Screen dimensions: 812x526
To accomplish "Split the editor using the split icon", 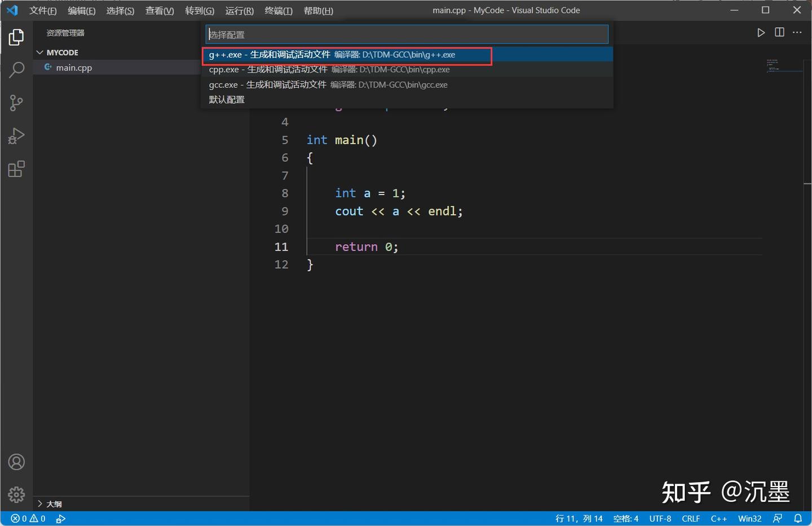I will click(x=779, y=32).
